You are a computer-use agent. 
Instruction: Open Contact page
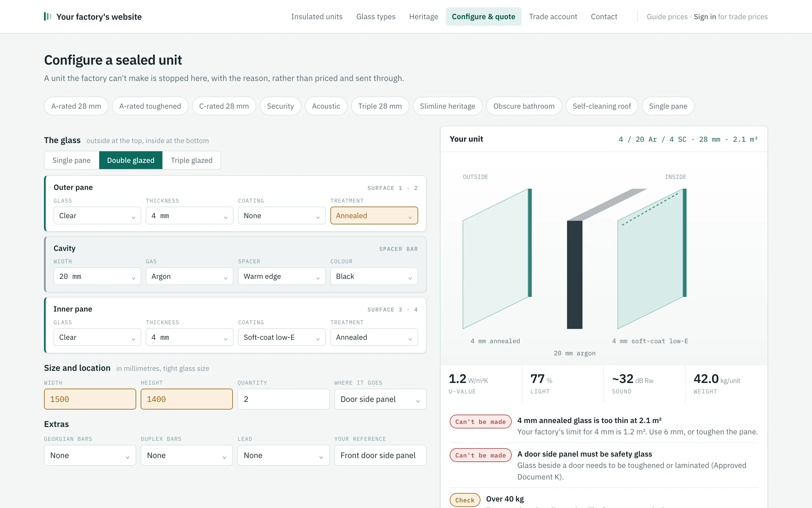click(x=604, y=16)
